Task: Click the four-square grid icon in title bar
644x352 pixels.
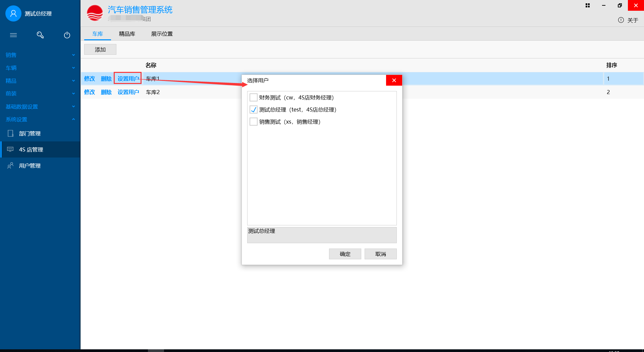Action: click(588, 5)
